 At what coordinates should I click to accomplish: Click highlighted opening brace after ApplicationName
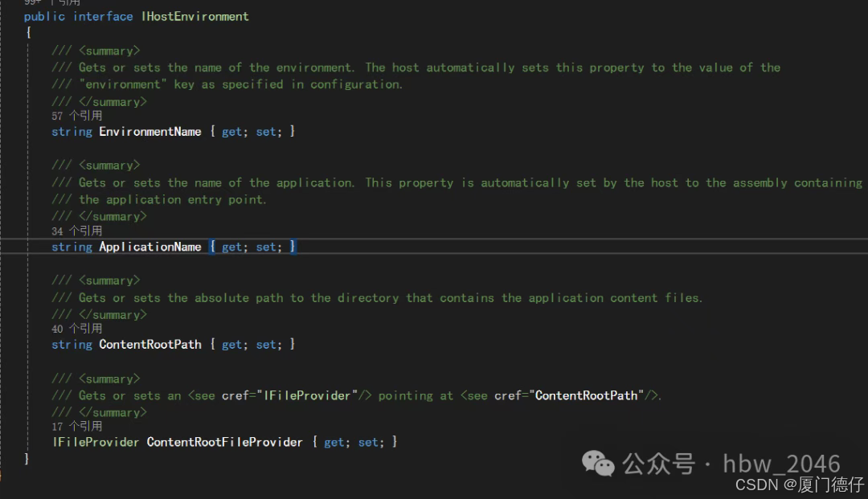(212, 247)
